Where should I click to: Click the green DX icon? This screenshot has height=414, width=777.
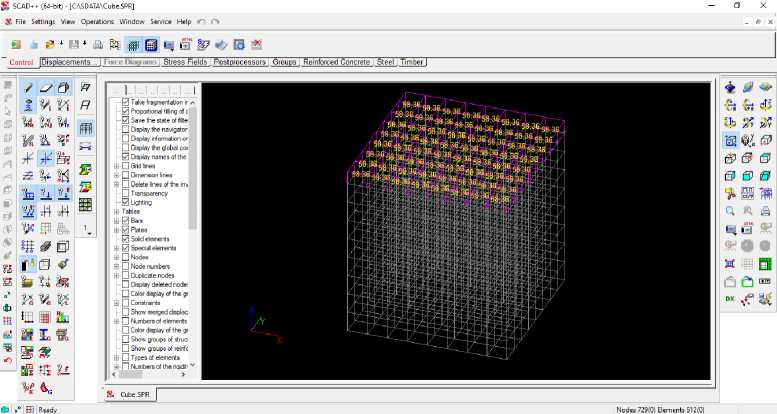click(x=730, y=299)
